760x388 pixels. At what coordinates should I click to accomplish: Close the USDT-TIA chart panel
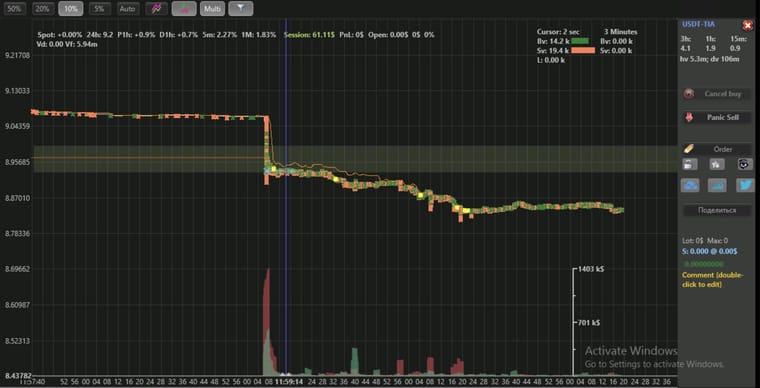click(747, 25)
